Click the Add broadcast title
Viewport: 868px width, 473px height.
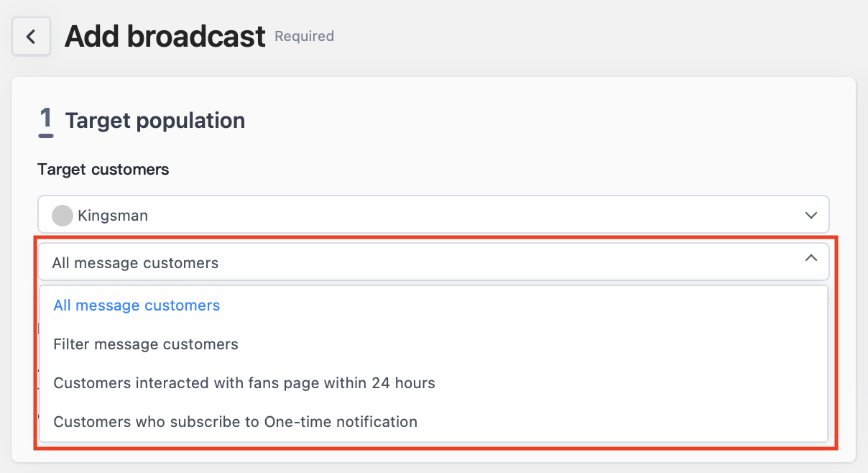(x=165, y=37)
